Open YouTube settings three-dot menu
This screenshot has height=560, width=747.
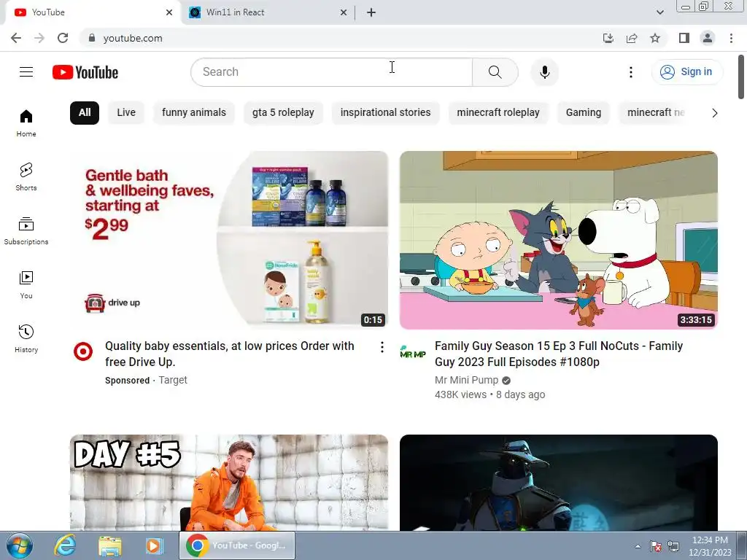[631, 72]
